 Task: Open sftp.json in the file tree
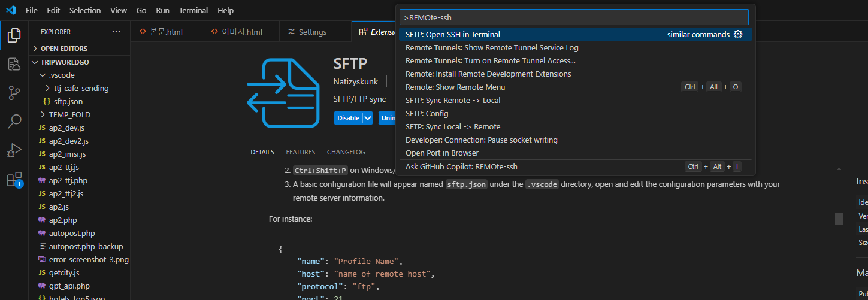68,101
